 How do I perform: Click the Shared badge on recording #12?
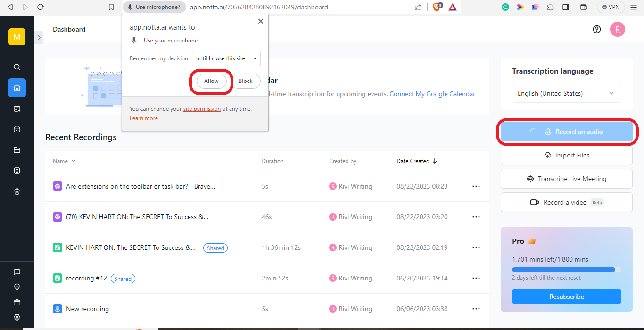click(123, 279)
